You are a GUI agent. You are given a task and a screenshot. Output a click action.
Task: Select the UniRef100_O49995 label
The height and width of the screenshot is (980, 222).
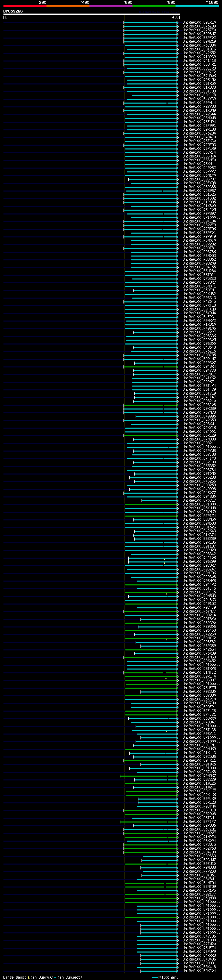pyautogui.click(x=199, y=416)
